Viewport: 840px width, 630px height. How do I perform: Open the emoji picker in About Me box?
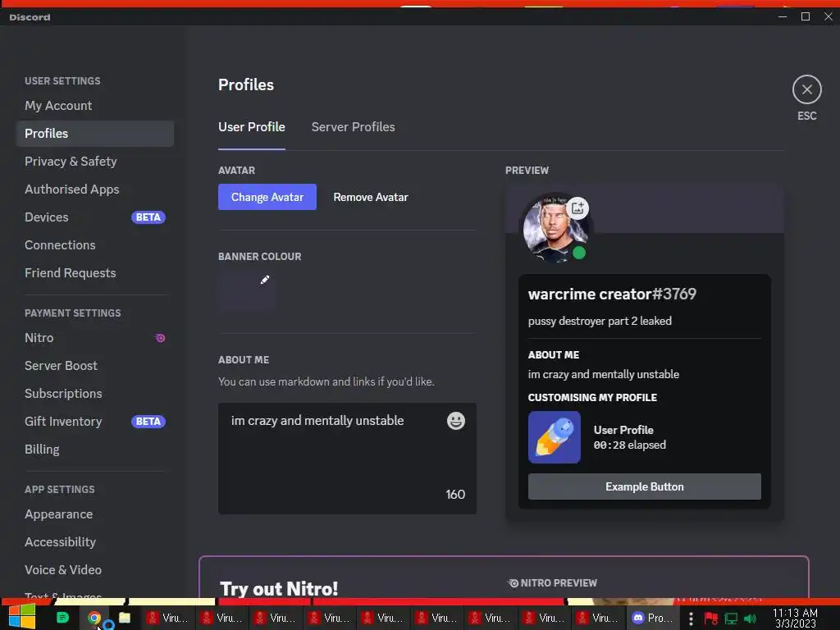tap(456, 421)
